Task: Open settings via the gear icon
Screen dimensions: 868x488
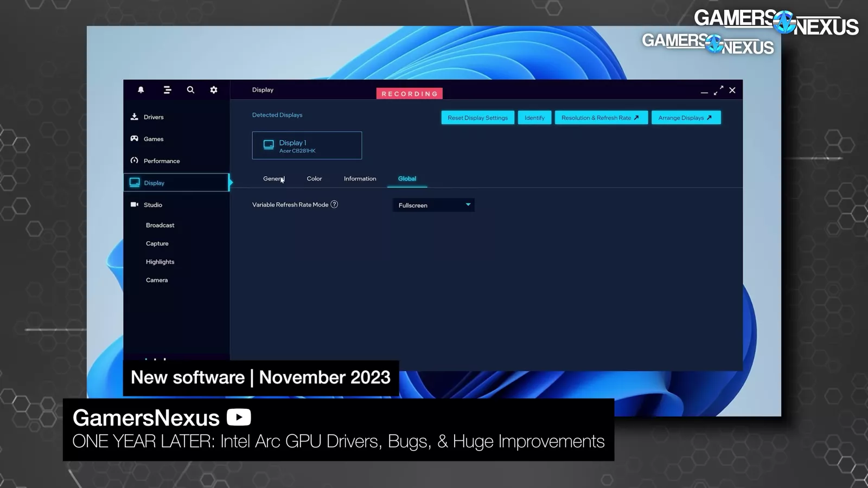Action: [214, 90]
